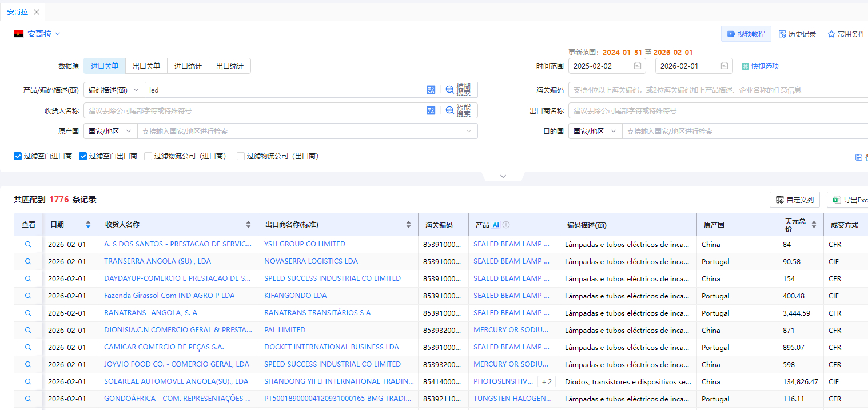
Task: Select the 进口统计 data source tab
Action: [x=188, y=66]
